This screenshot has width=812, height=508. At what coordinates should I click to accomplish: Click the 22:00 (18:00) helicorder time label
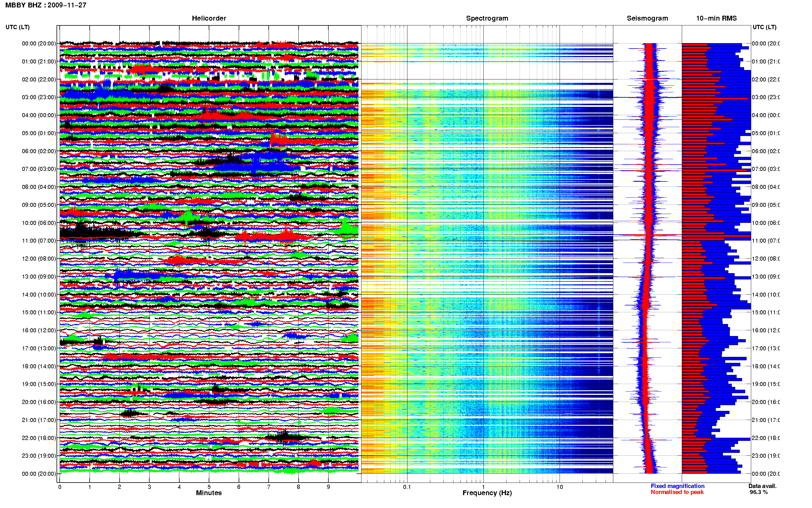point(39,438)
